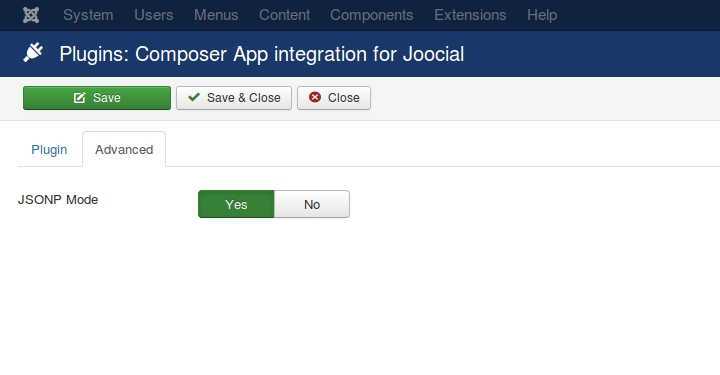Open the Help menu

point(542,15)
